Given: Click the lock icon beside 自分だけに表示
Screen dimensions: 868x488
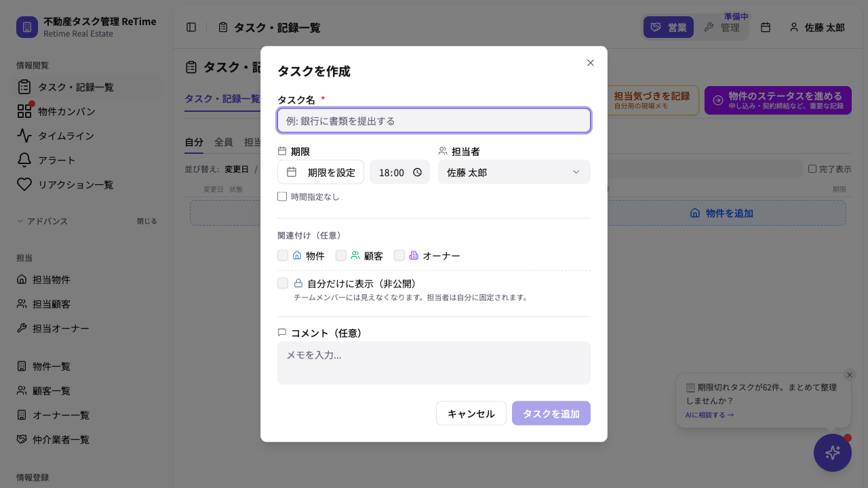Looking at the screenshot, I should [x=298, y=283].
